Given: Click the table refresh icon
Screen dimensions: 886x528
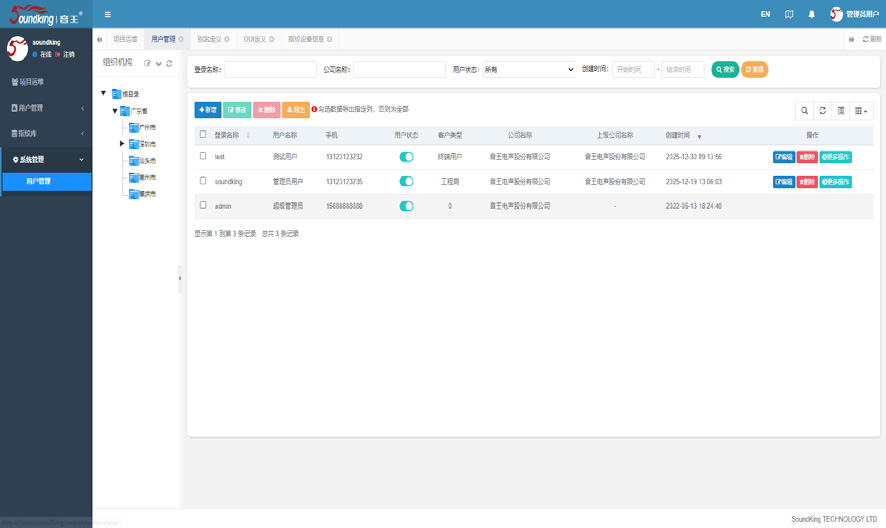Looking at the screenshot, I should click(x=823, y=111).
